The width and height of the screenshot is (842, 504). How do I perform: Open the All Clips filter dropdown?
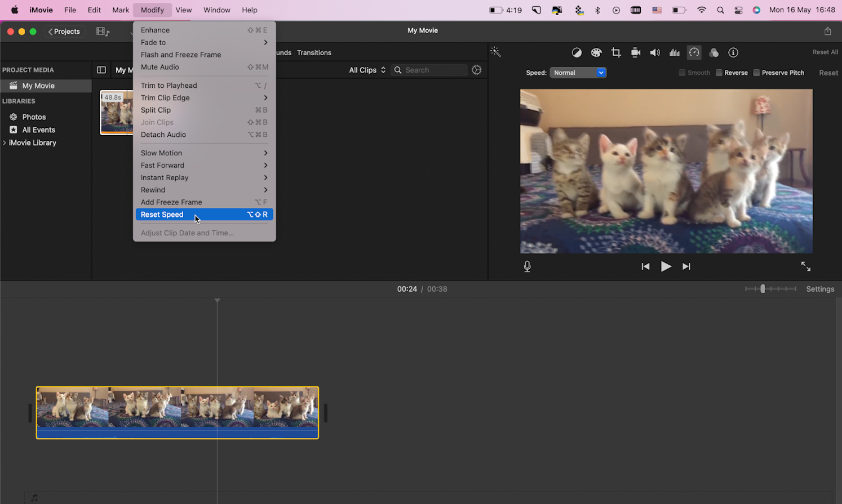pyautogui.click(x=367, y=70)
